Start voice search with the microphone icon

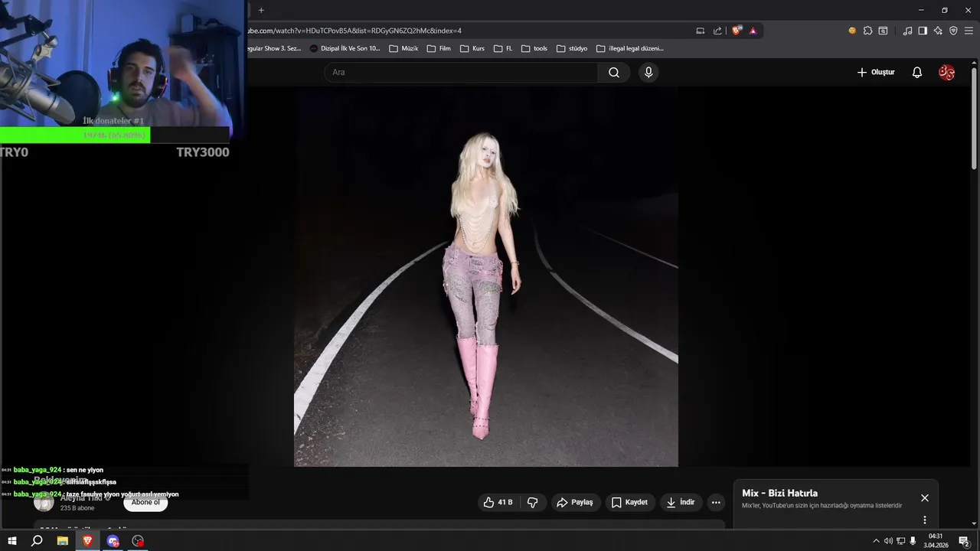click(648, 73)
